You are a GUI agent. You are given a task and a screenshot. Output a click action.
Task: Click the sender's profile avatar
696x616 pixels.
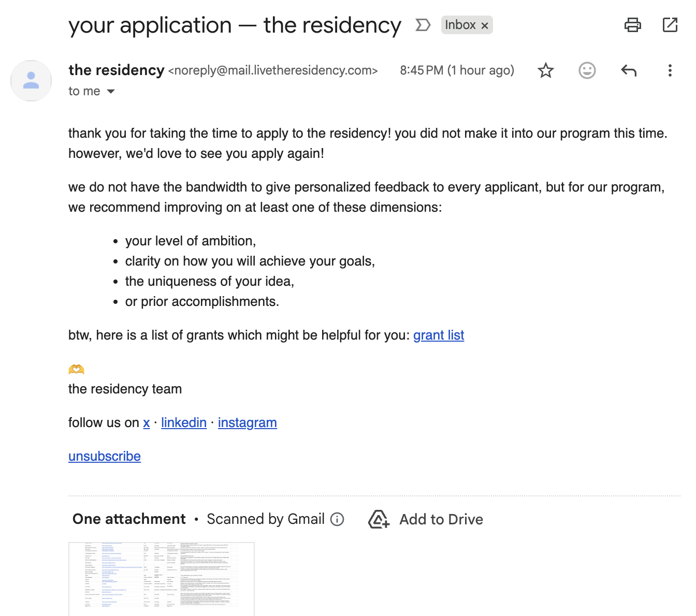(x=31, y=81)
